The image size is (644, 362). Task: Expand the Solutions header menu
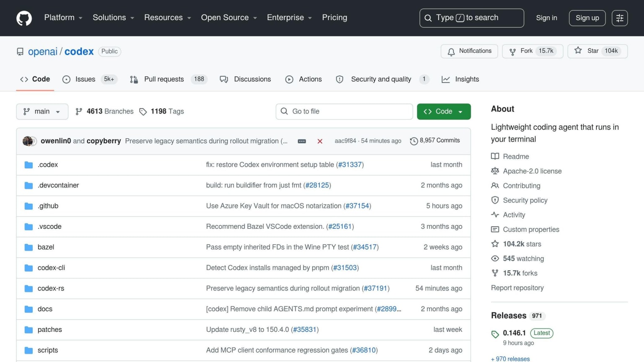tap(113, 18)
